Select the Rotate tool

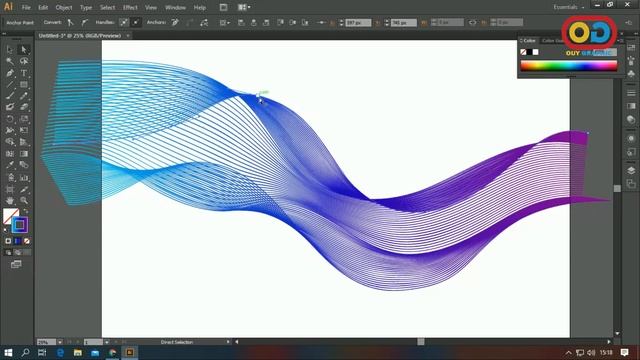coord(10,119)
